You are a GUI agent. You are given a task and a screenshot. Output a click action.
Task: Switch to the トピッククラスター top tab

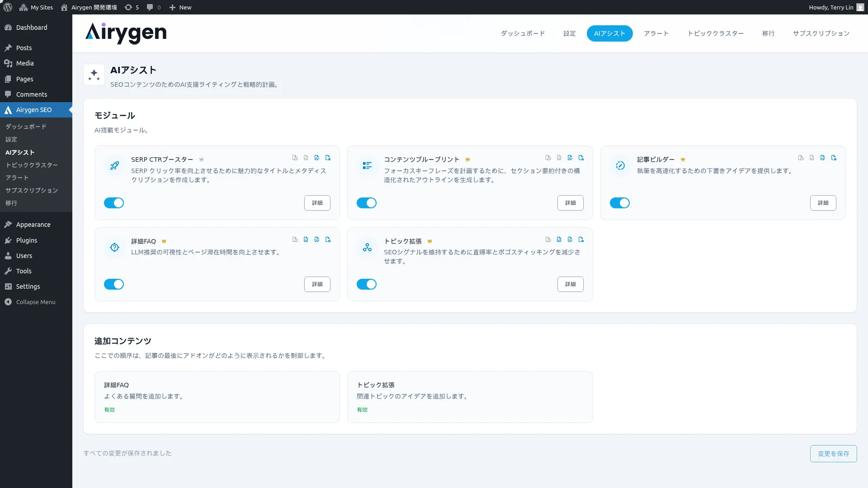[716, 33]
